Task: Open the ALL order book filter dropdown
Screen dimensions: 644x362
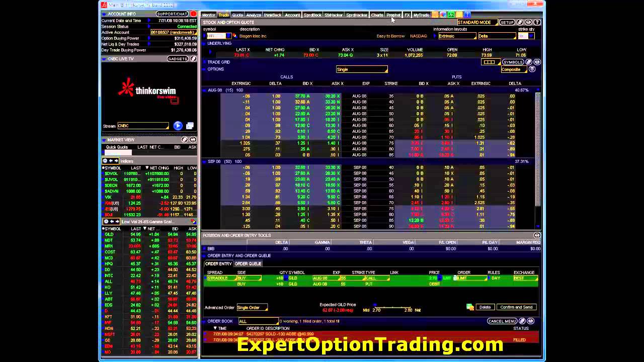Action: point(258,321)
